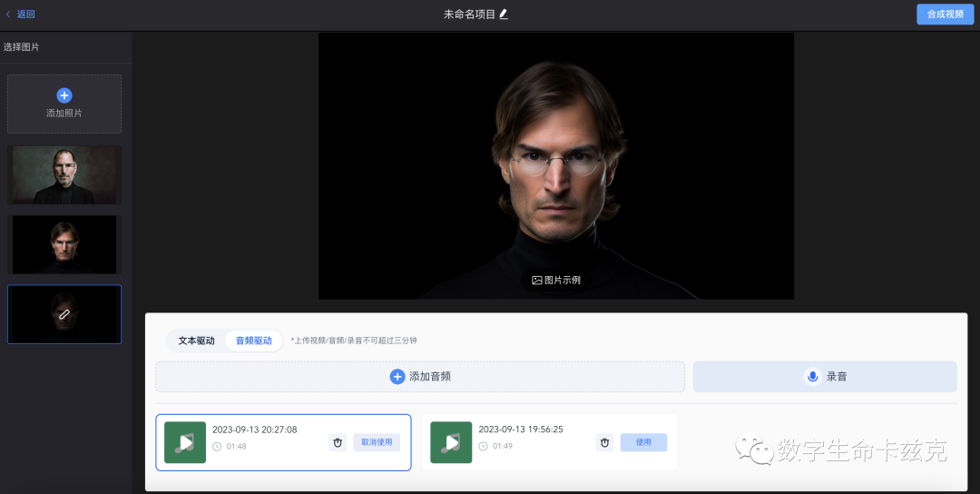
Task: Start recording with the 录音 button
Action: point(825,377)
